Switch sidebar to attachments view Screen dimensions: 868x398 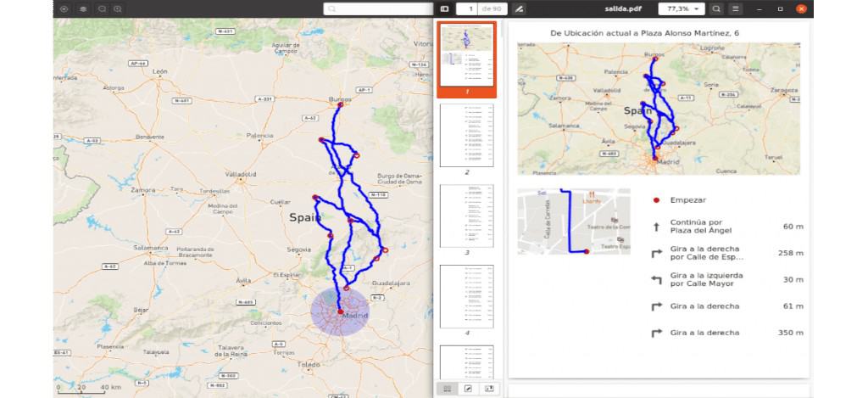point(489,389)
